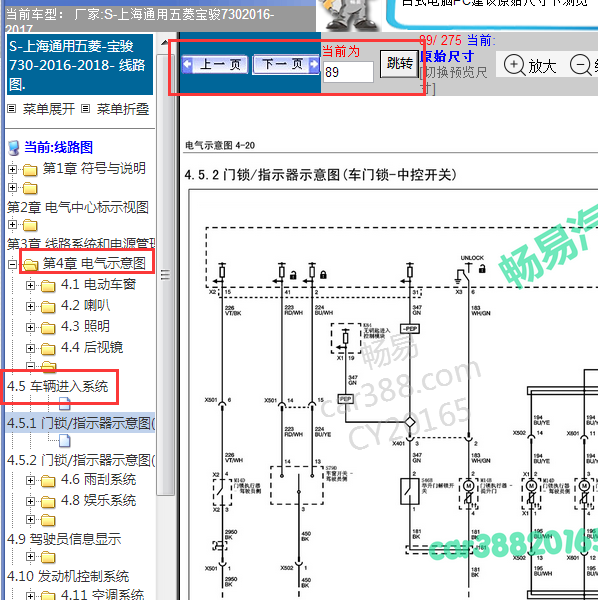Open 4.2 喇叭 section
The height and width of the screenshot is (600, 598).
click(85, 305)
